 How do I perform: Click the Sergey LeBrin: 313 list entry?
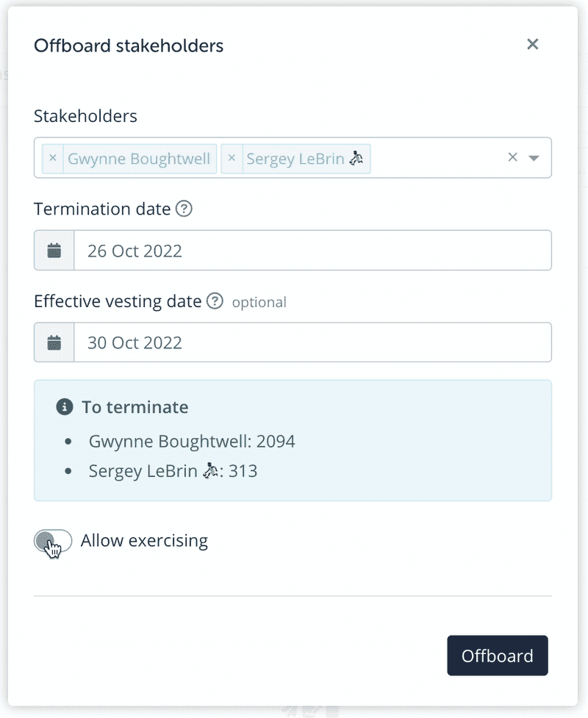tap(173, 471)
